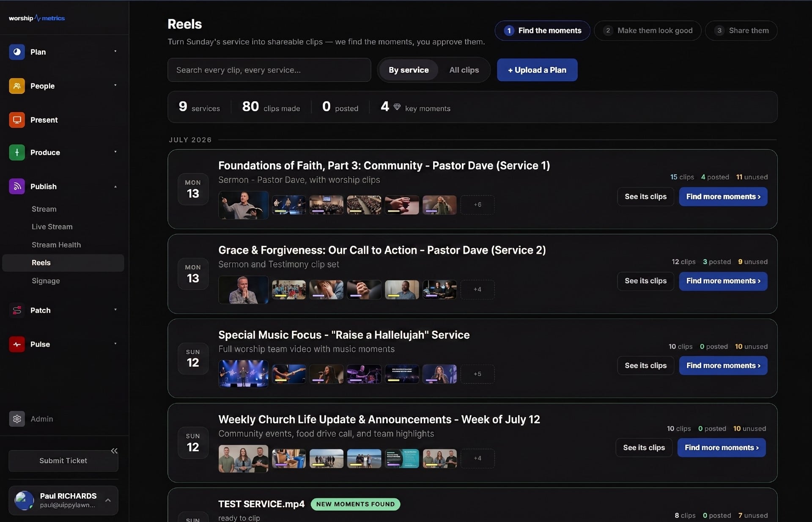Click the purple Publish feed icon
Image resolution: width=812 pixels, height=522 pixels.
[17, 186]
